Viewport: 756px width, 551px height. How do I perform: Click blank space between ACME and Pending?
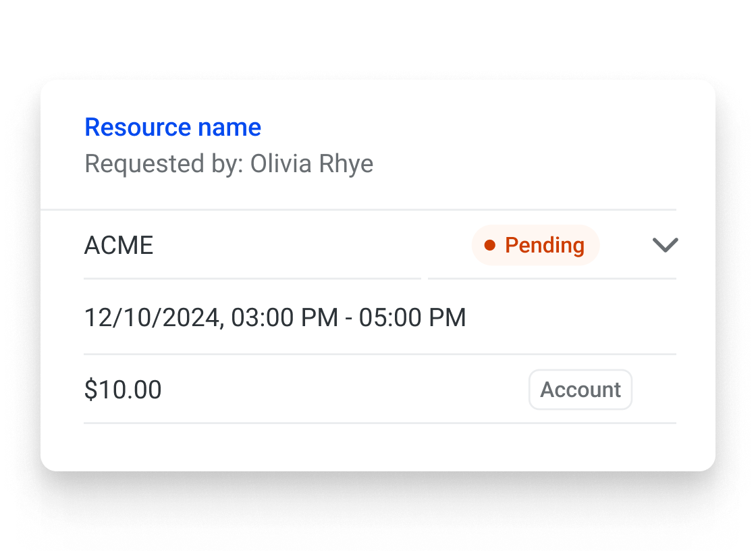tap(310, 245)
